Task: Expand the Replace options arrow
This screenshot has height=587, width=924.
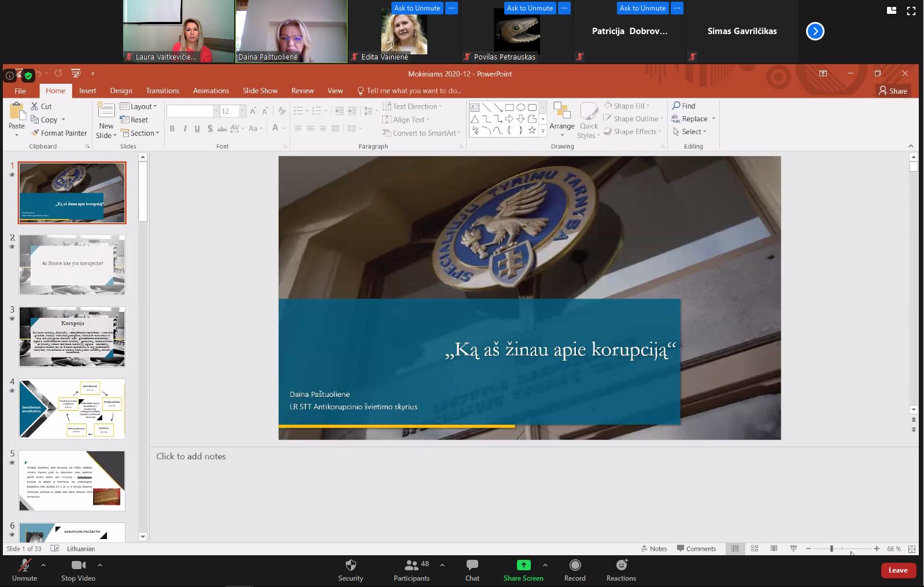Action: pyautogui.click(x=714, y=119)
